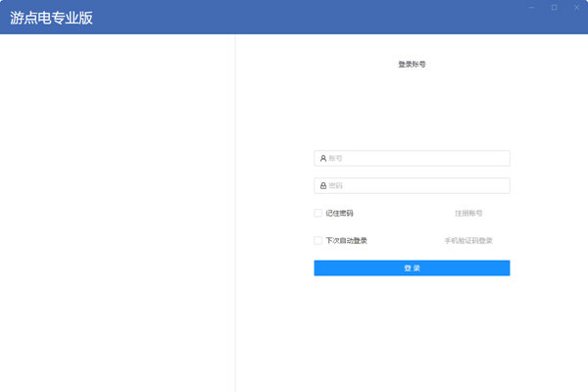Click the 记住密码 text label

(x=339, y=213)
